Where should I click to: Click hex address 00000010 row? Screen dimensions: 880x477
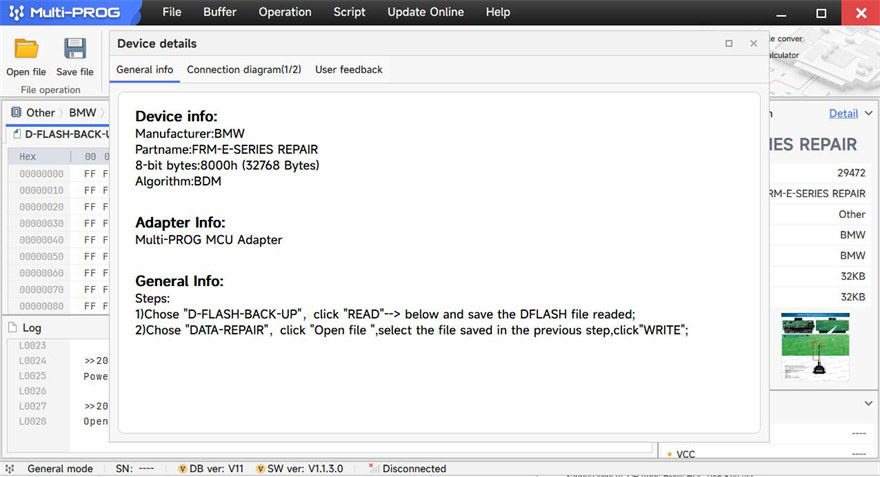(x=41, y=190)
